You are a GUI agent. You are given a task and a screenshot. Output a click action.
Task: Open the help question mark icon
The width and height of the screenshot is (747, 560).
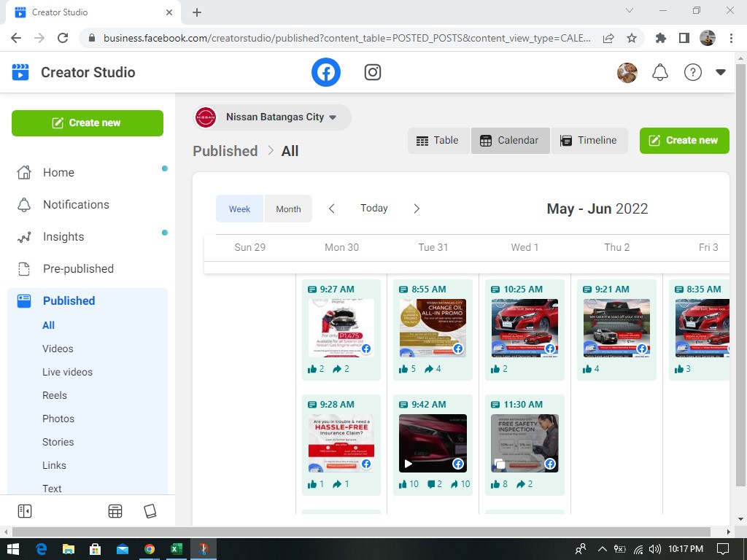click(x=693, y=72)
